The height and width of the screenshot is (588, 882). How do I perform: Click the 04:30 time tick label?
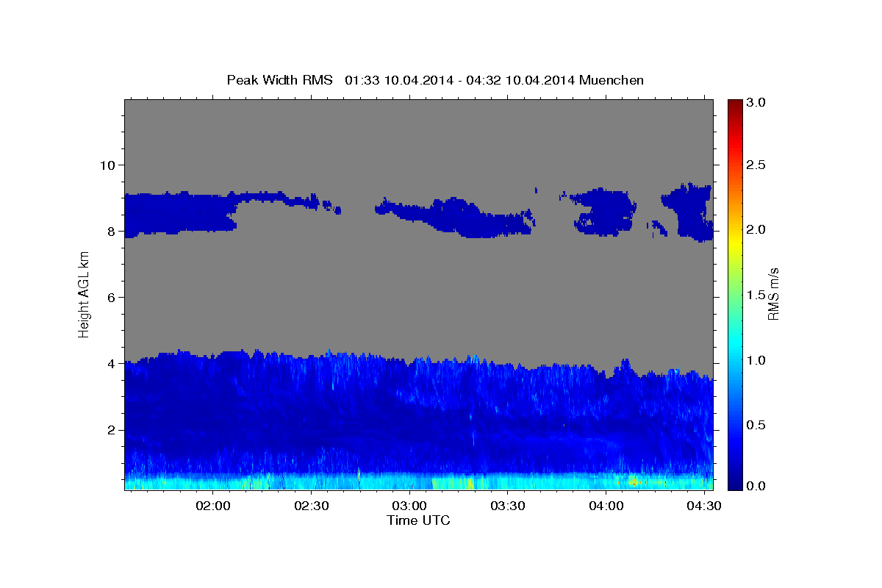point(703,506)
